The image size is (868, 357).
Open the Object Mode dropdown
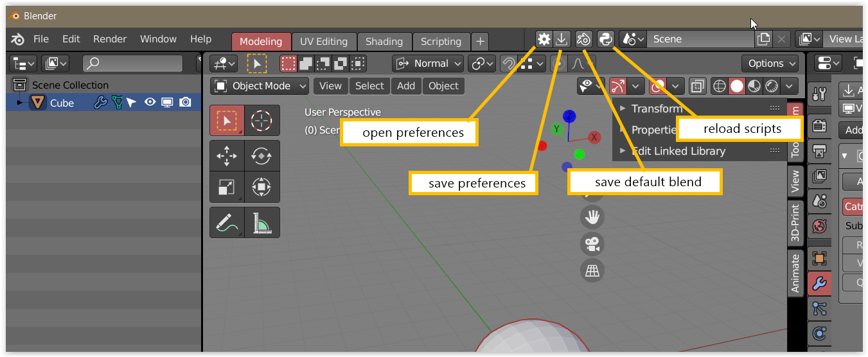[x=260, y=85]
